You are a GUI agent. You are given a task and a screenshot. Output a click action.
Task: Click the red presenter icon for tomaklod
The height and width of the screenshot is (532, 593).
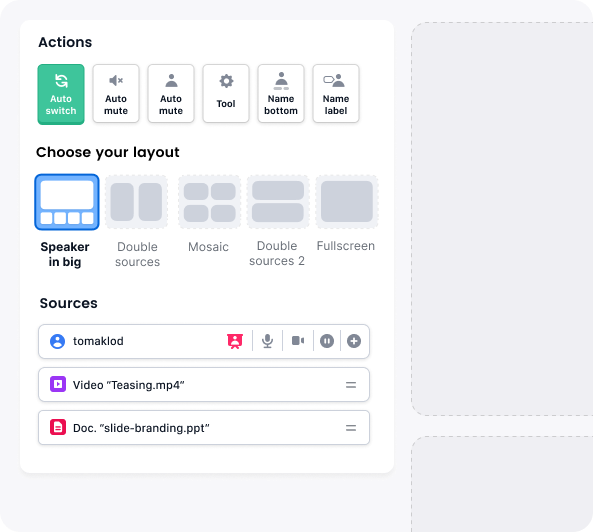(235, 341)
